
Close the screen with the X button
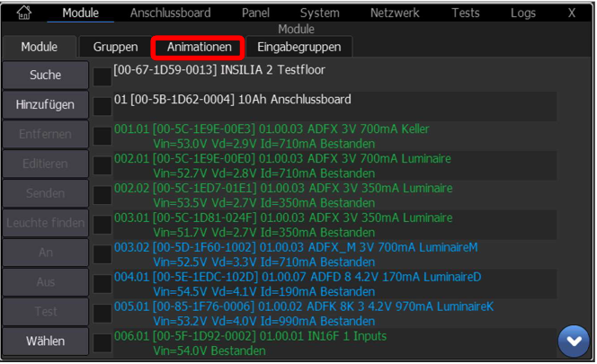(571, 13)
